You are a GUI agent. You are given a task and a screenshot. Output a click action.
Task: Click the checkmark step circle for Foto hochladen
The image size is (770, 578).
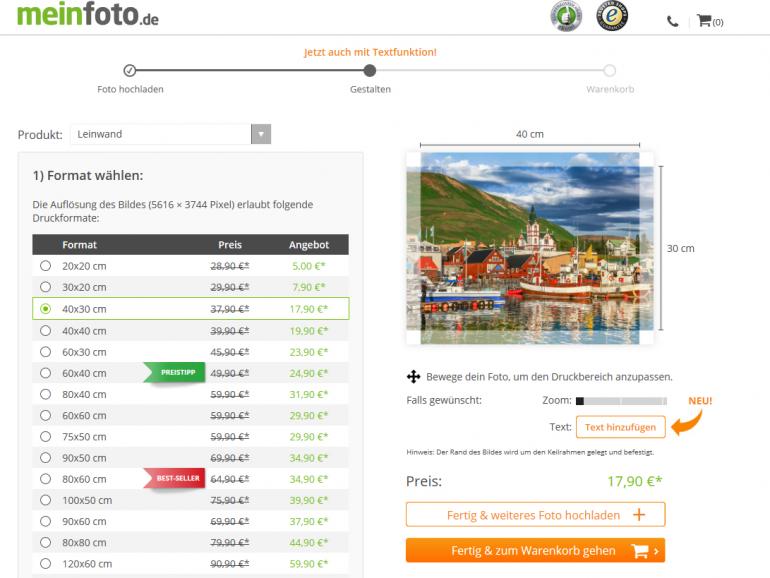click(x=130, y=70)
